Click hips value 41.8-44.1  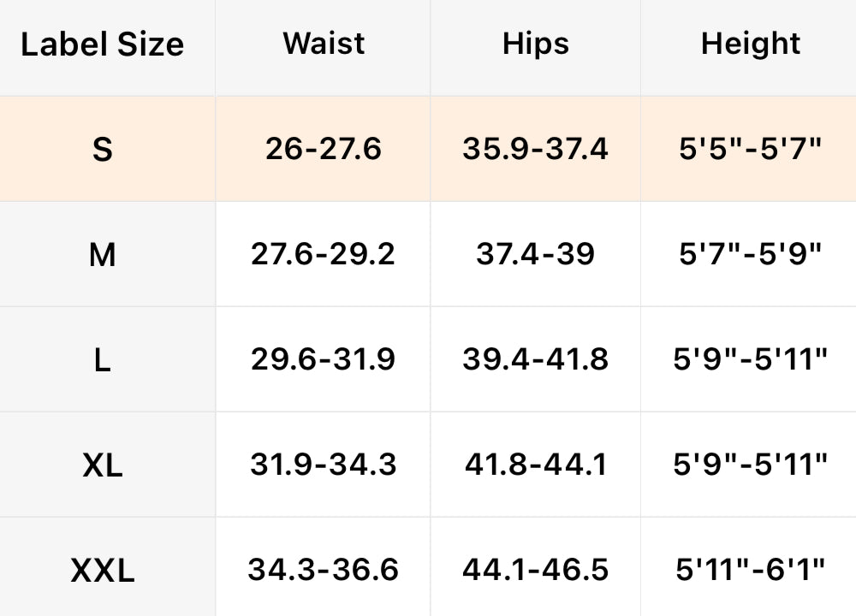[x=535, y=465]
